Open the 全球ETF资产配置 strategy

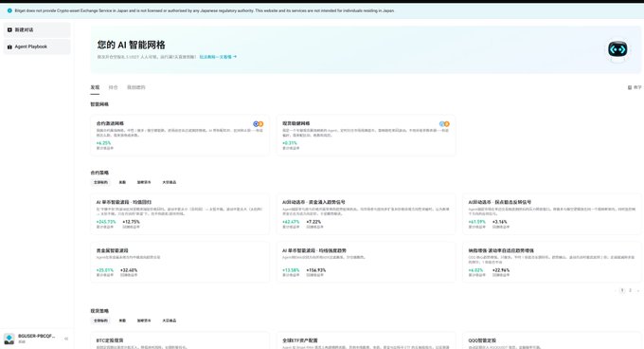300,340
